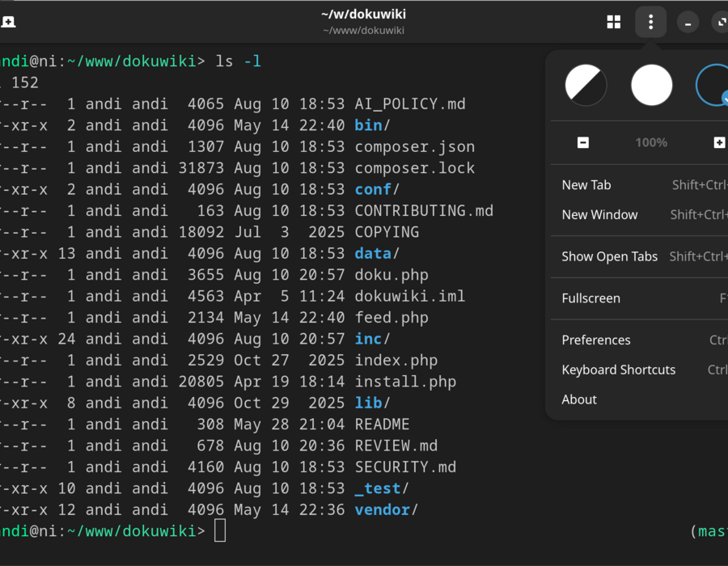
Task: Click the Jul 3 2025 date
Action: point(290,232)
